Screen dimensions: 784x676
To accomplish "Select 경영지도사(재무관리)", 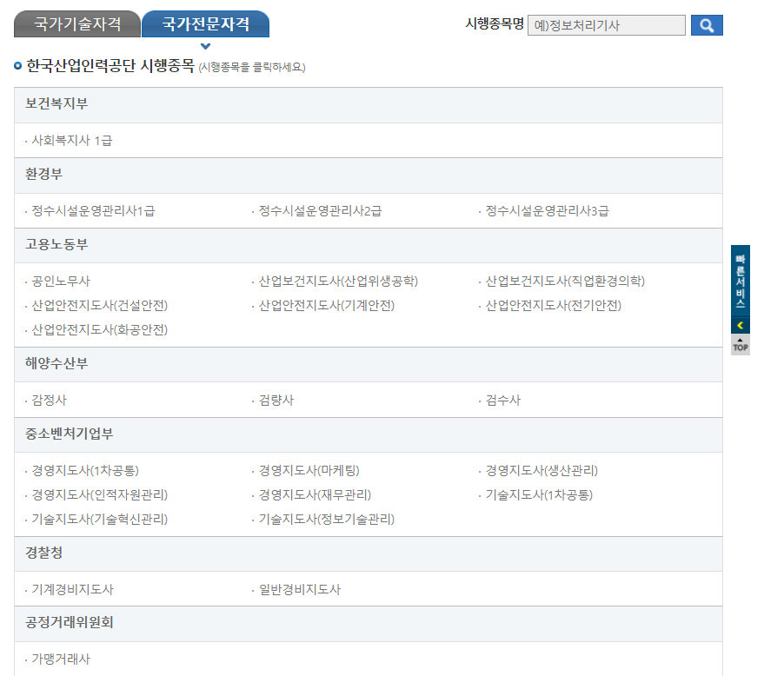I will point(315,495).
